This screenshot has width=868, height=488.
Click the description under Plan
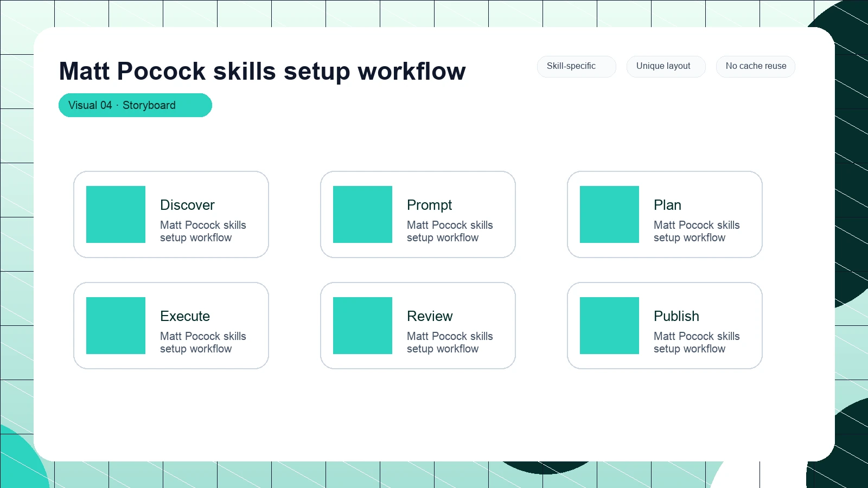point(697,232)
